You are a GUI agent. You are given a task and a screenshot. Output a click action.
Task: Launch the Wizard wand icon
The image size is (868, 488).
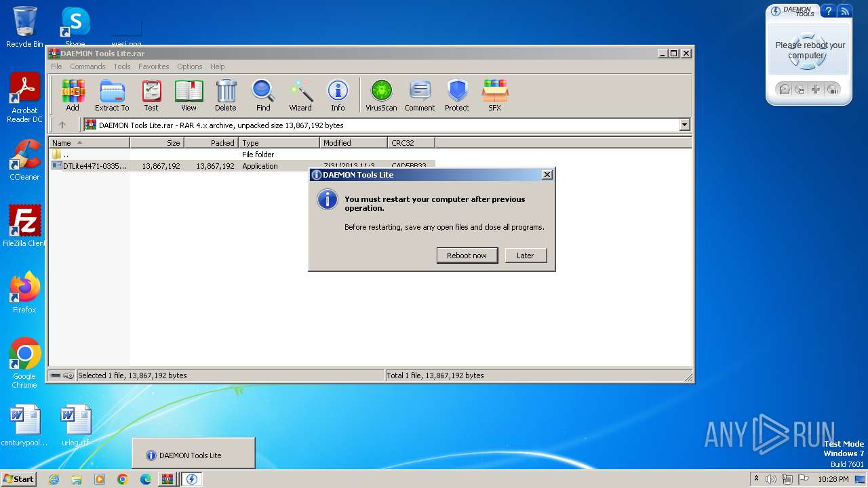coord(300,96)
